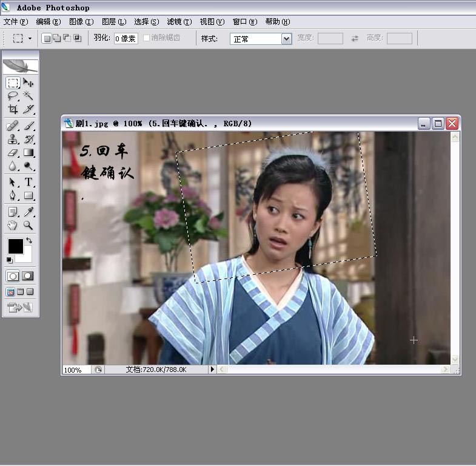Open the 窗口 menu
The width and height of the screenshot is (476, 466).
click(x=245, y=22)
